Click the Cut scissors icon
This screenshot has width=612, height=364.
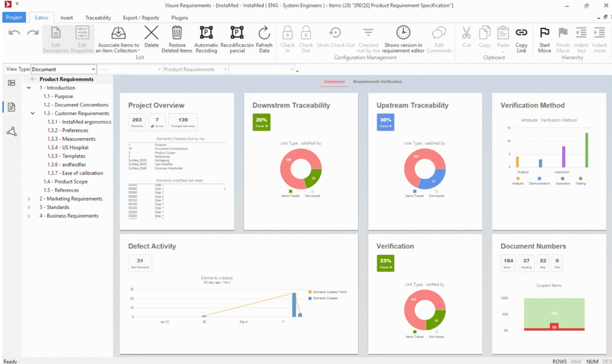point(466,33)
